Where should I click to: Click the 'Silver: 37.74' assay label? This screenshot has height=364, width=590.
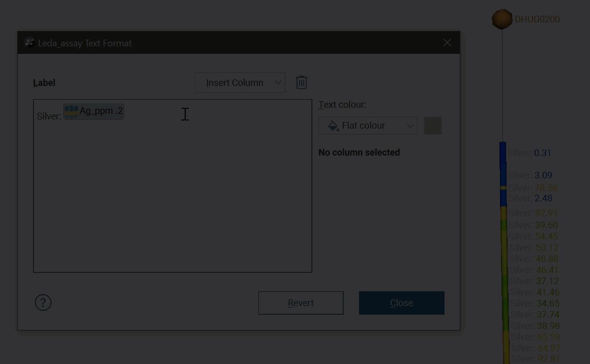535,314
